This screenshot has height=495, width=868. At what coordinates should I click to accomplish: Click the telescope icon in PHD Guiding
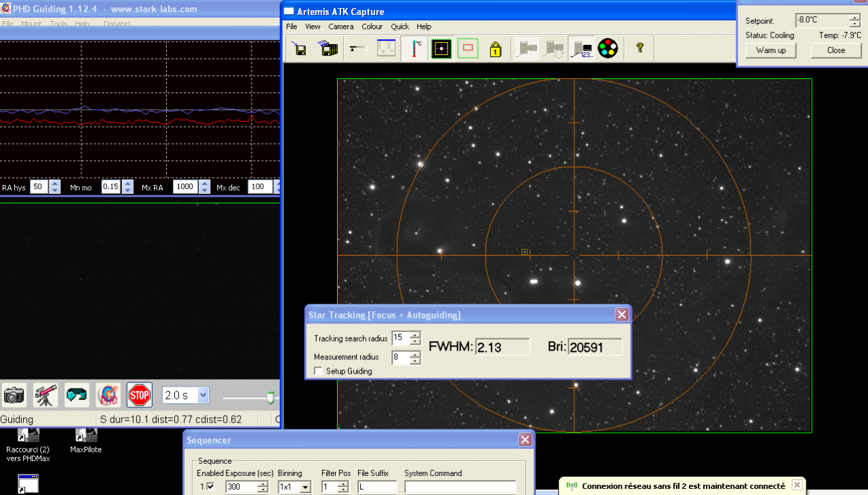pyautogui.click(x=45, y=395)
